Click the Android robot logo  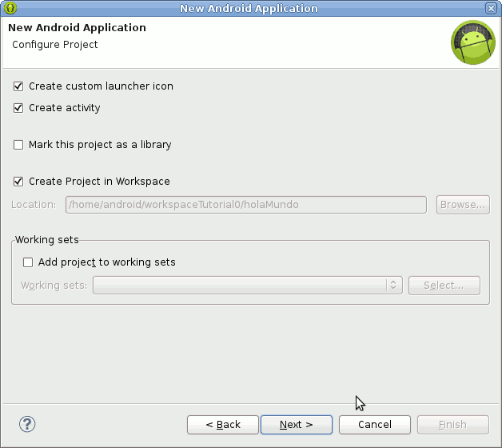[x=472, y=43]
